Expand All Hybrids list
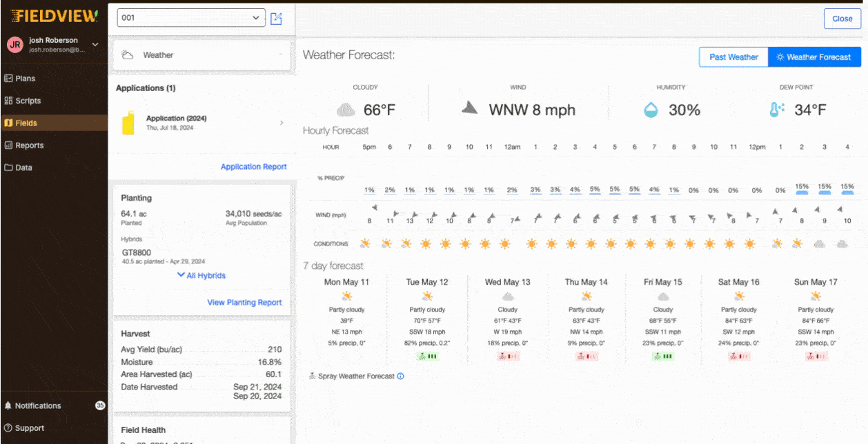The image size is (868, 444). point(201,275)
